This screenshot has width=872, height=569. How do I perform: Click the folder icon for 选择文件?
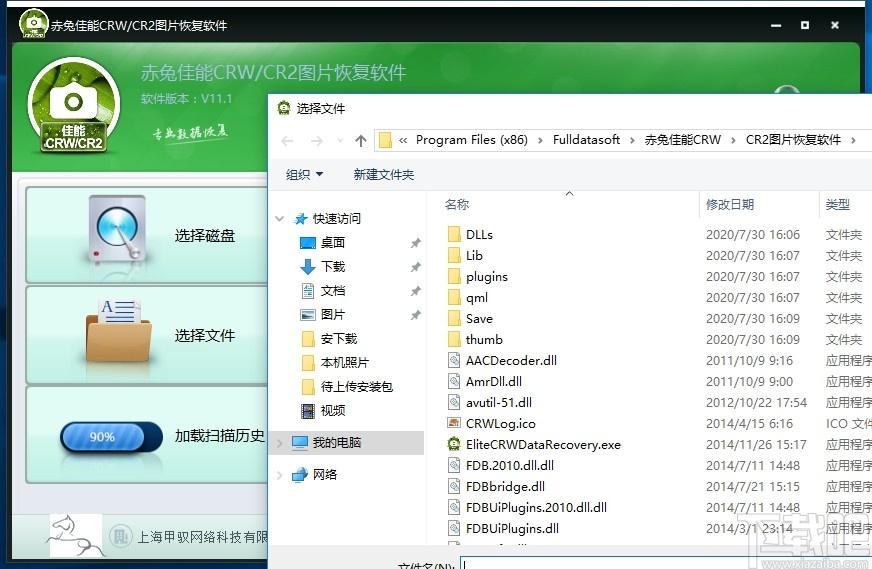point(118,331)
